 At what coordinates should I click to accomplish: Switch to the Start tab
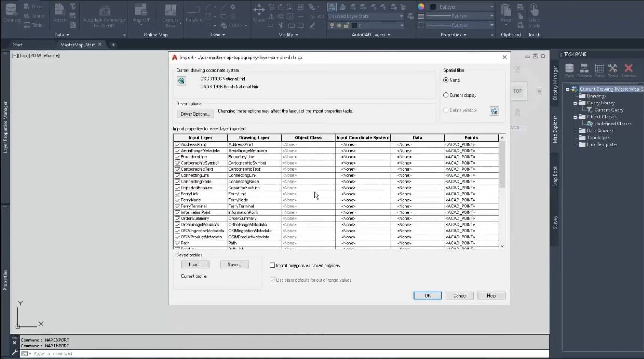click(x=18, y=45)
